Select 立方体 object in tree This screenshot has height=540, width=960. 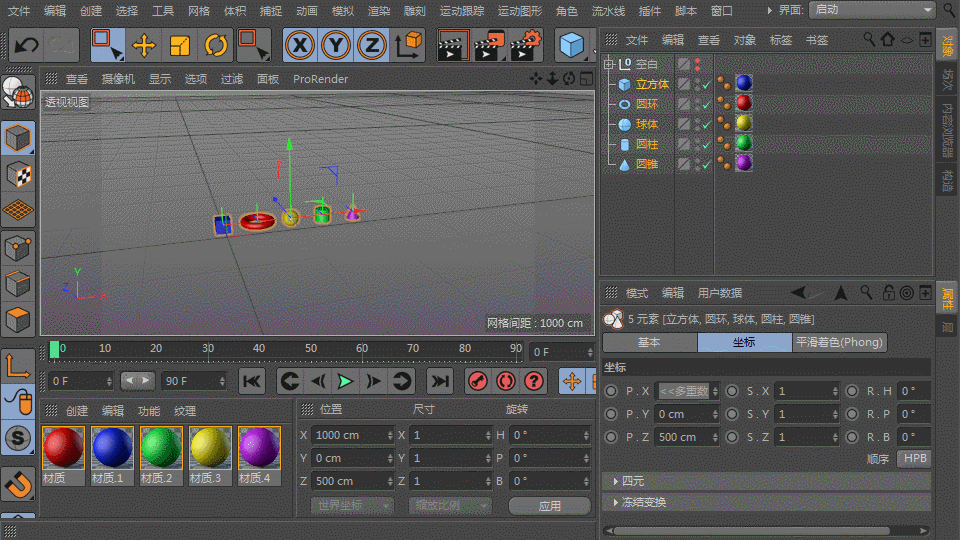652,84
